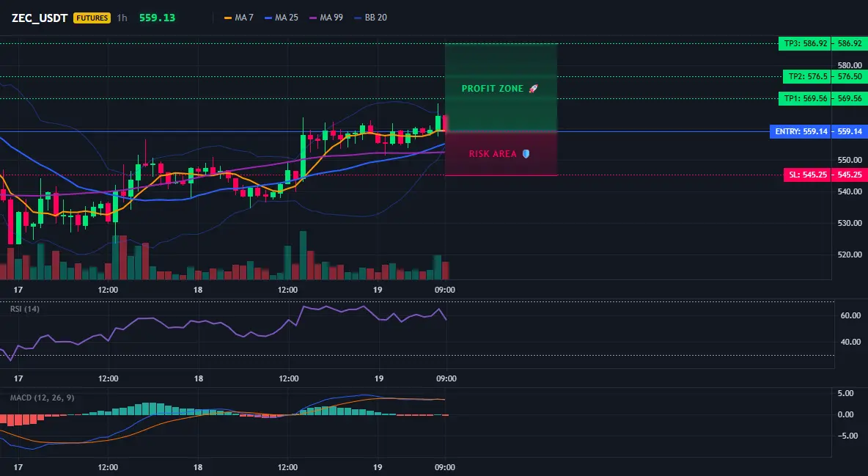Select the 1h timeframe label
The image size is (868, 476).
[122, 18]
